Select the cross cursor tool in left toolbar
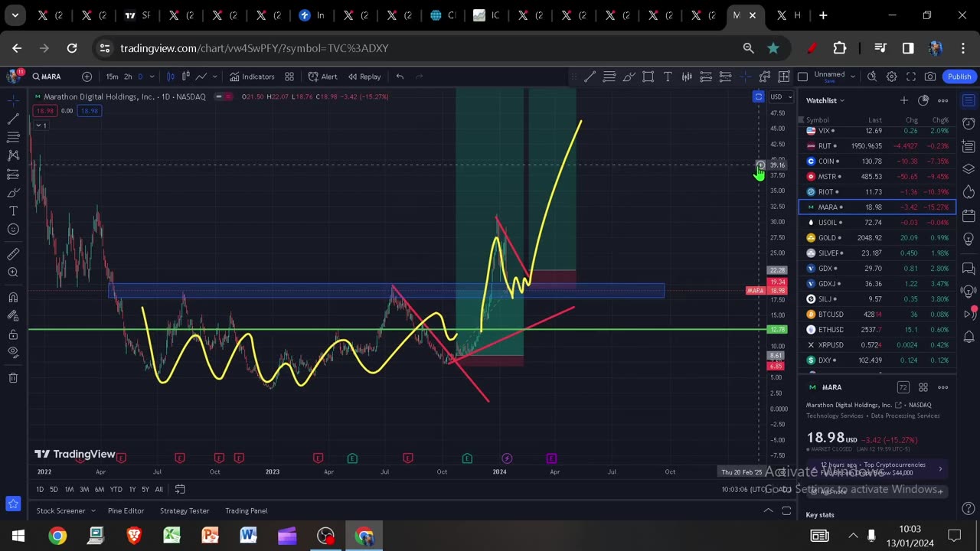The width and height of the screenshot is (980, 551). (x=13, y=100)
